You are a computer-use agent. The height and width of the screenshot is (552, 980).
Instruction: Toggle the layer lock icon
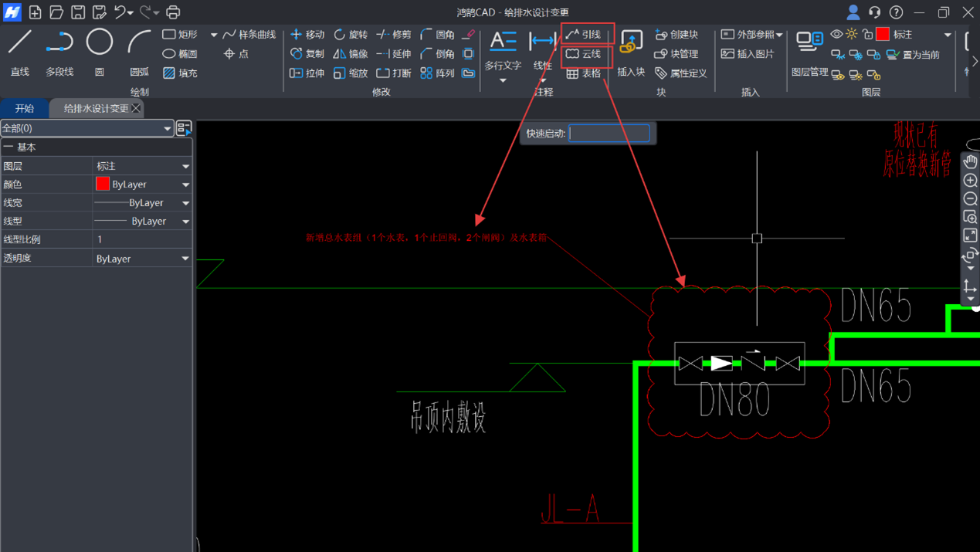point(867,35)
